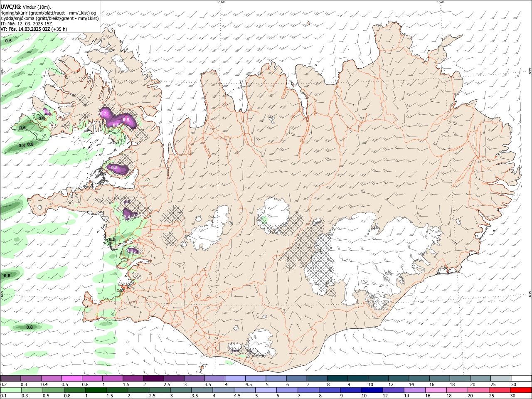The height and width of the screenshot is (399, 532).
Task: Click the 'IT: Mið. 12. 03. 2025 15Z' line
Action: (26, 24)
